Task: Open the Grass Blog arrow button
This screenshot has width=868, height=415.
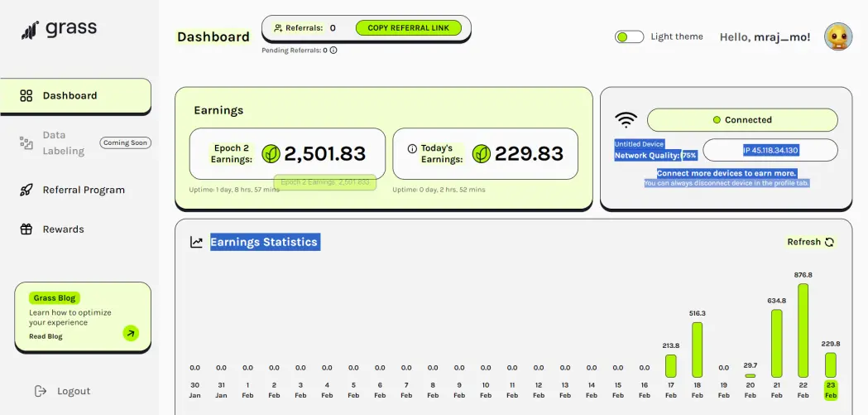Action: tap(131, 333)
